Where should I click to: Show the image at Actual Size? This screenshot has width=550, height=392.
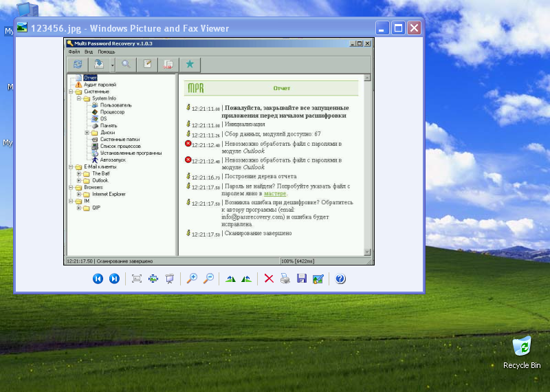(x=153, y=279)
